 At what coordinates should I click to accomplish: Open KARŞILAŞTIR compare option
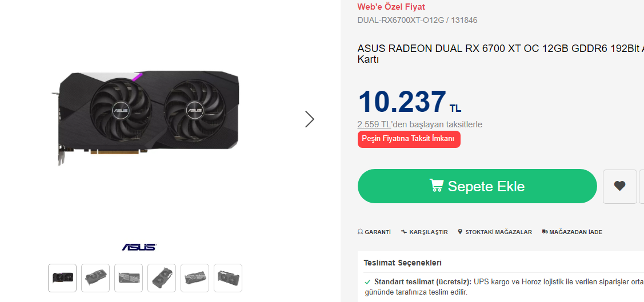click(x=424, y=232)
